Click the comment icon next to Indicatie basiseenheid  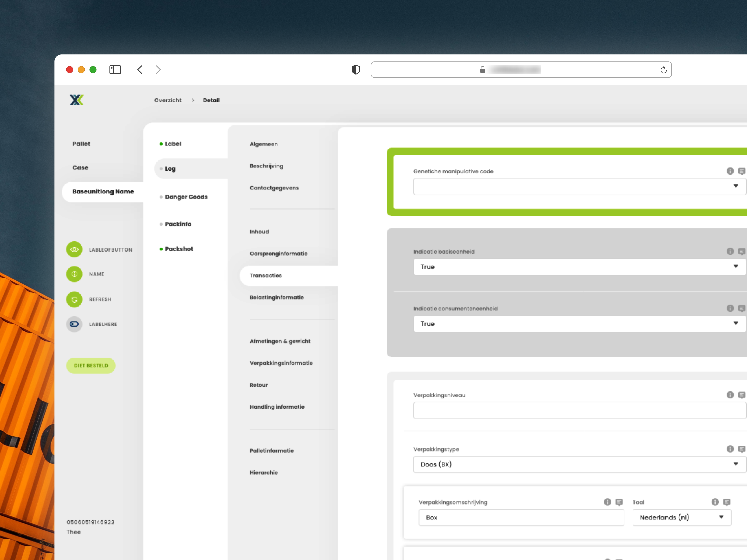point(742,251)
